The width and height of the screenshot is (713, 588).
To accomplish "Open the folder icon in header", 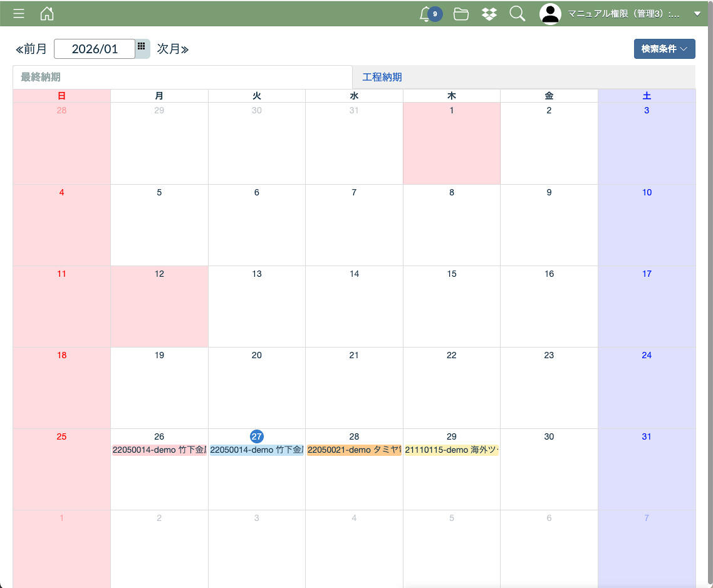I will coord(461,14).
